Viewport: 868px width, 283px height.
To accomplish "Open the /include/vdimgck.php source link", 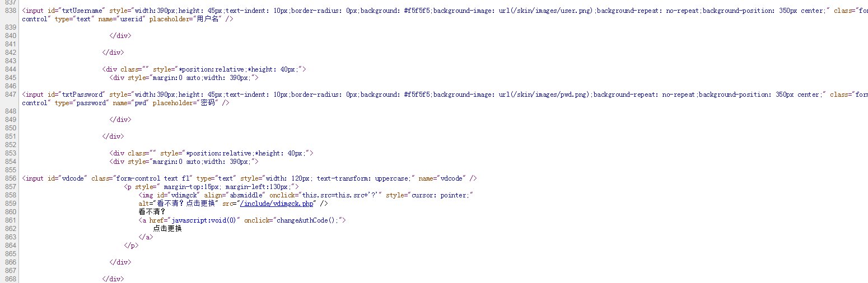I will [x=278, y=204].
